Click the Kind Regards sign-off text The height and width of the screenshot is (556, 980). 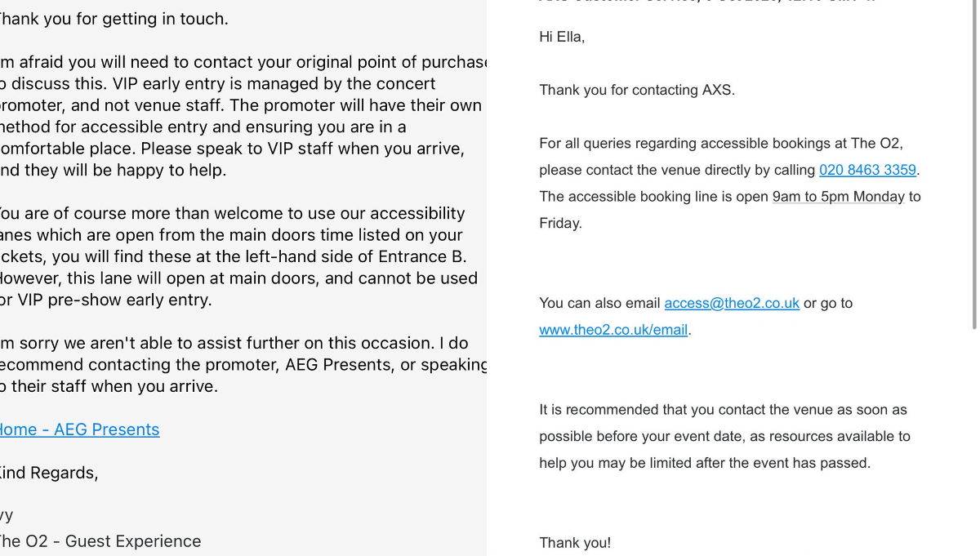48,473
